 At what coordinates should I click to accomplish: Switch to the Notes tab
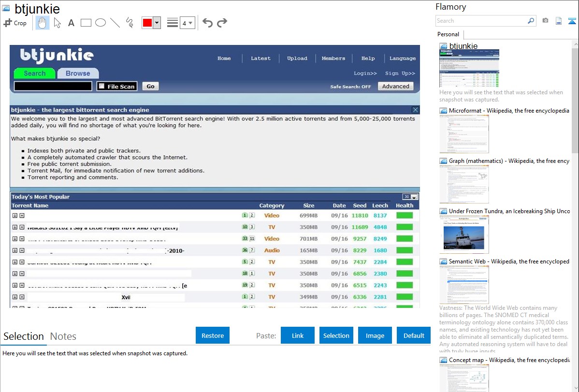tap(63, 336)
